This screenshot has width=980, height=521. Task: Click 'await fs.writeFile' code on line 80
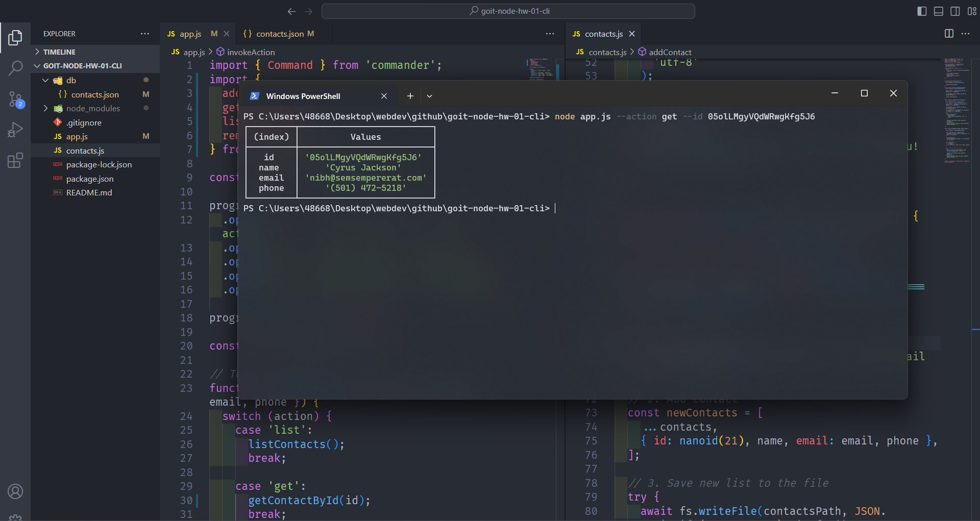click(x=699, y=511)
